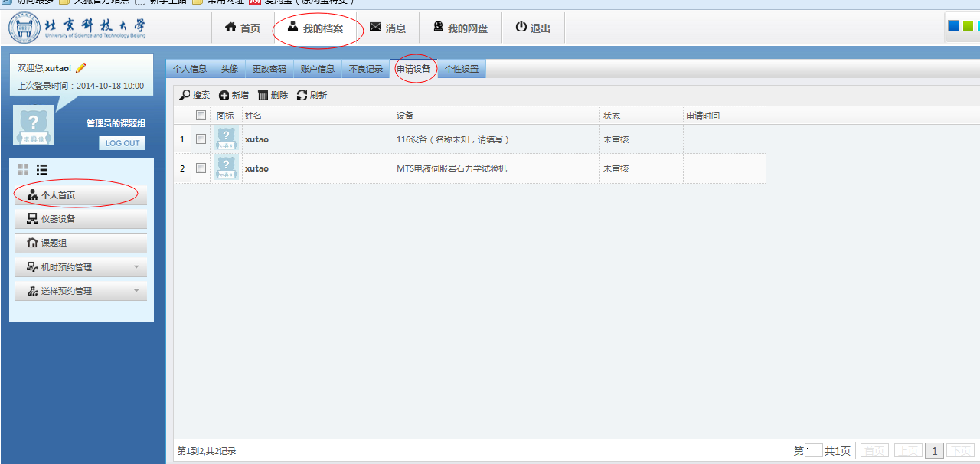Switch sidebar to grid view icon
Screen dimensions: 980x464
coord(23,169)
